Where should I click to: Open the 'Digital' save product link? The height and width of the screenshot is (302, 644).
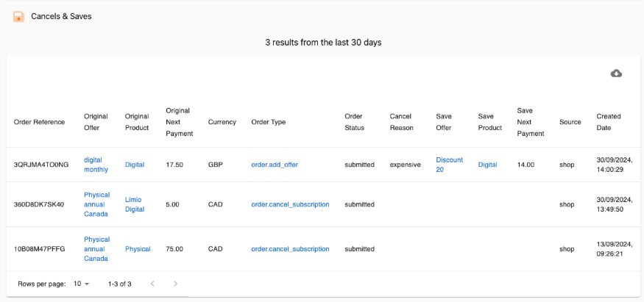(487, 165)
